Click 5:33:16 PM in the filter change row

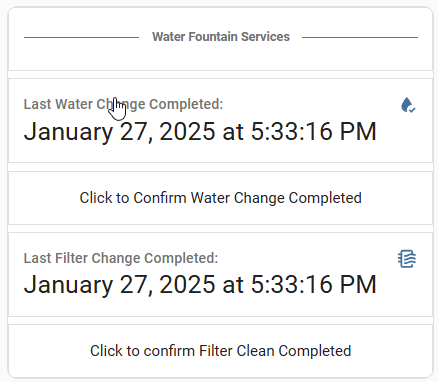coord(314,284)
